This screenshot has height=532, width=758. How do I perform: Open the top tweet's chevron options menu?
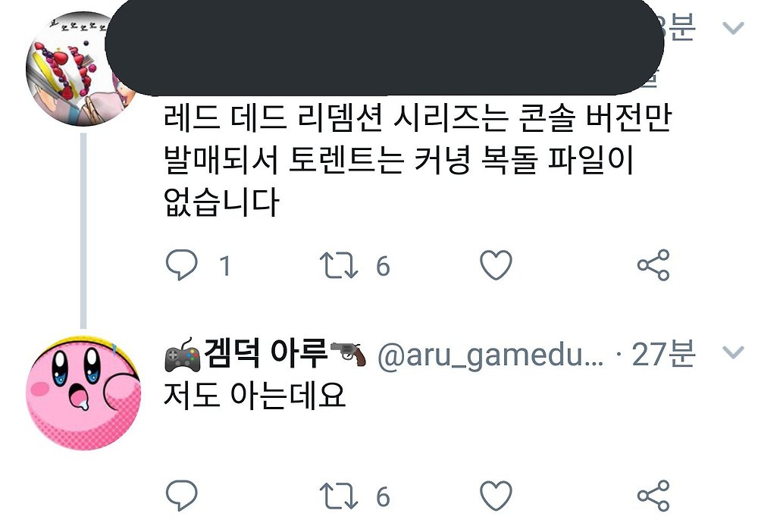pyautogui.click(x=733, y=28)
